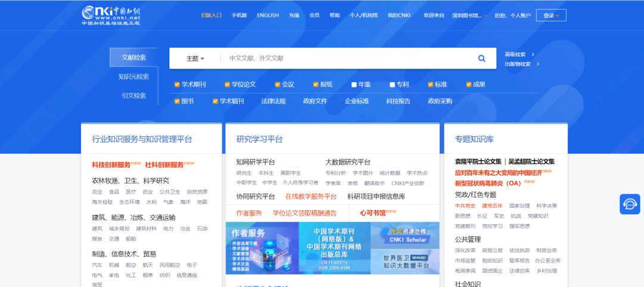Open the customer service headset chat icon
This screenshot has height=287, width=644.
click(630, 204)
